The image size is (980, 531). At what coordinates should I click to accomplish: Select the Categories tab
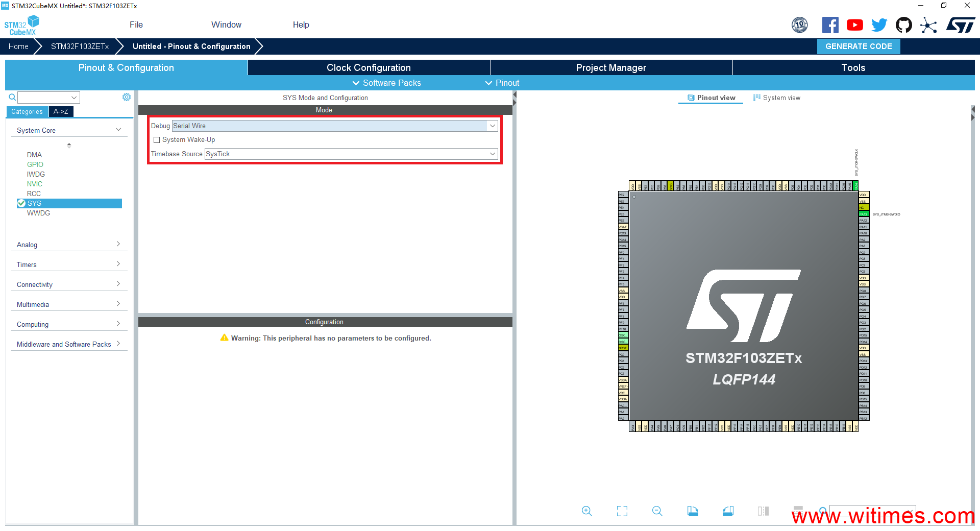coord(27,111)
